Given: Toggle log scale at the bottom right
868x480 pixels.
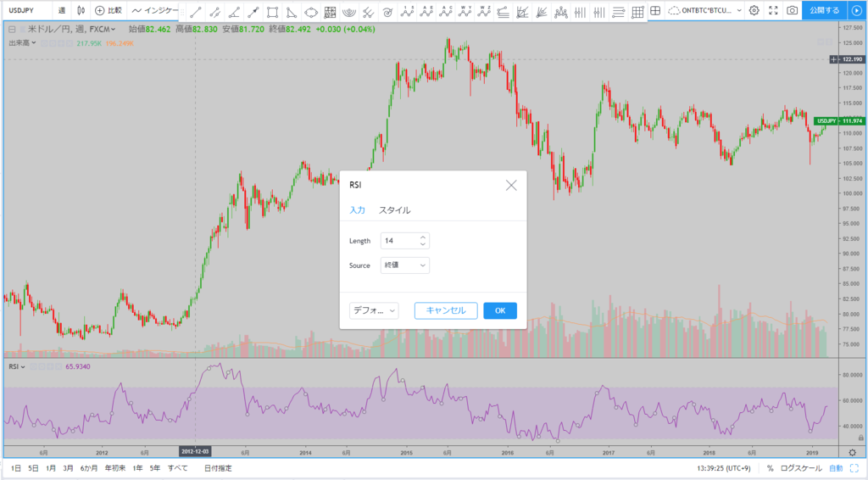Looking at the screenshot, I should 801,468.
